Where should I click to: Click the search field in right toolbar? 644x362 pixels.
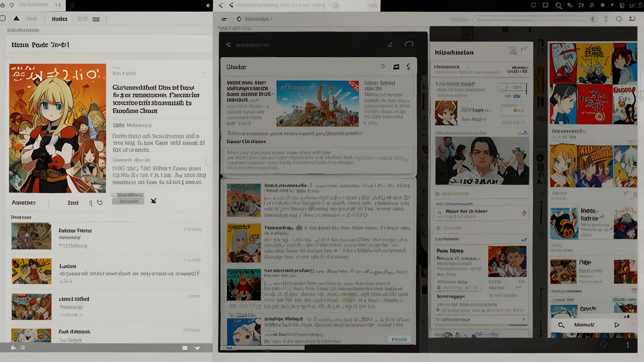tap(530, 19)
